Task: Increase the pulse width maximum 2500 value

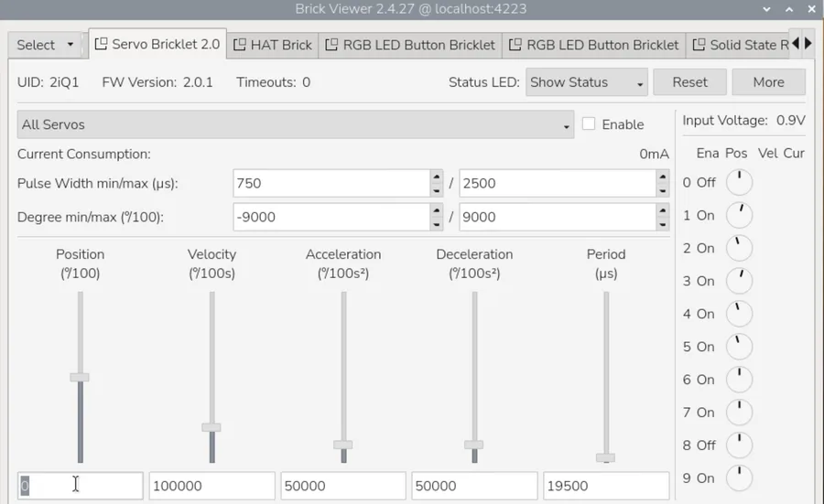Action: [663, 177]
